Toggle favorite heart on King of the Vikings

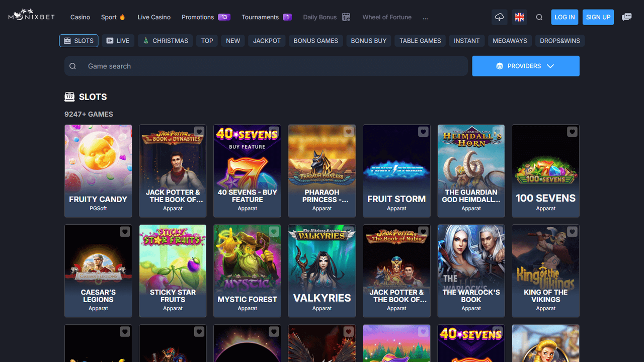coord(572,232)
